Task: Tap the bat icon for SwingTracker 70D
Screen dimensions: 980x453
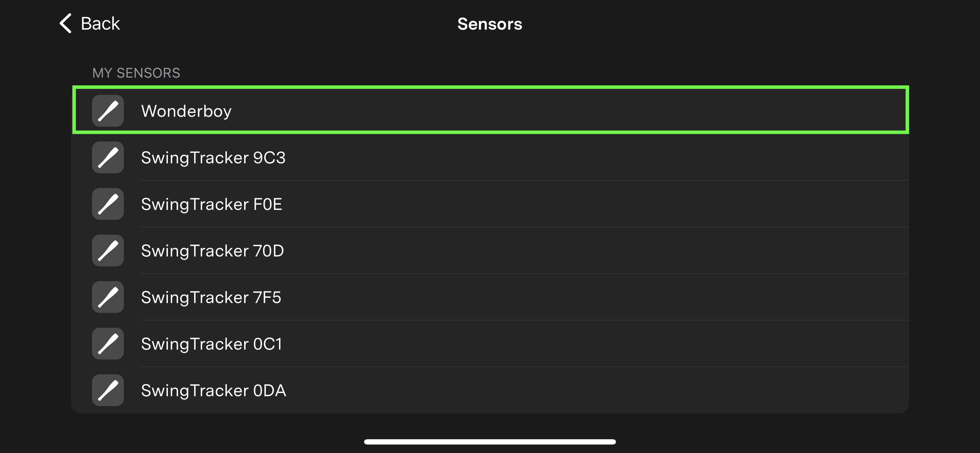Action: click(x=108, y=250)
